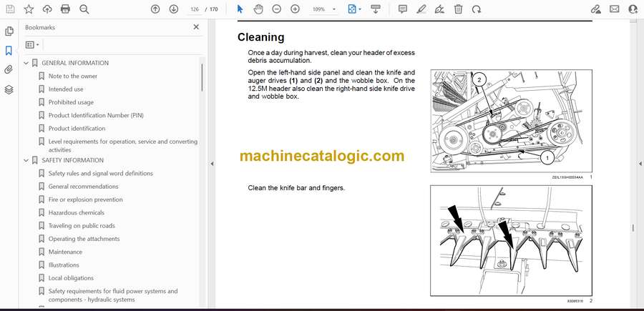Open Operating the attachments bookmark
The image size is (644, 311).
[84, 239]
